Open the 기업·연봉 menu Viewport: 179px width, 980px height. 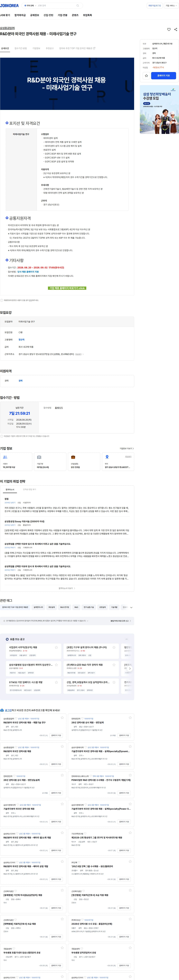pos(63,15)
